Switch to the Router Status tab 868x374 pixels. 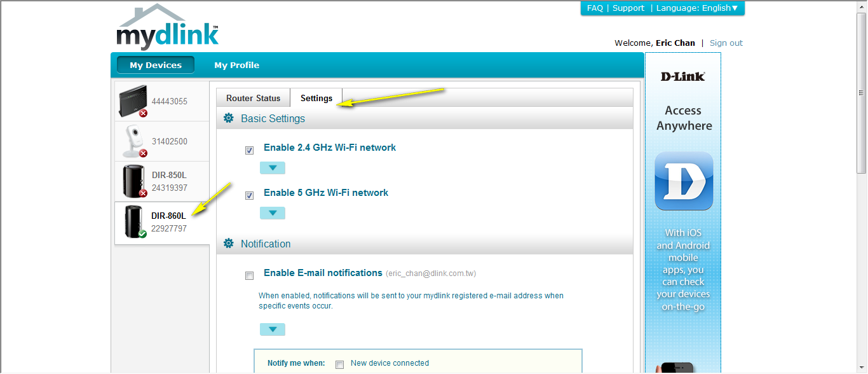[x=253, y=98]
